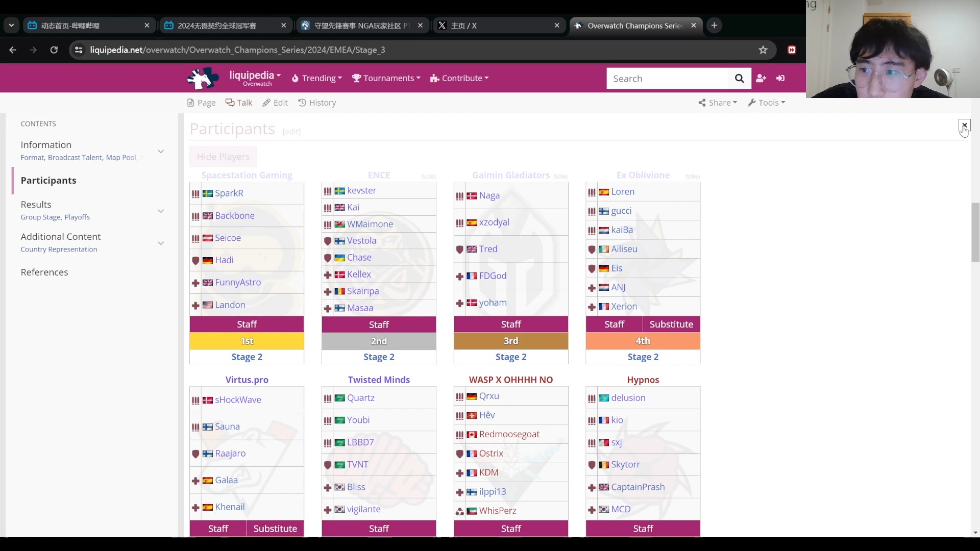The image size is (980, 551).
Task: Close the X home tab
Action: [557, 26]
